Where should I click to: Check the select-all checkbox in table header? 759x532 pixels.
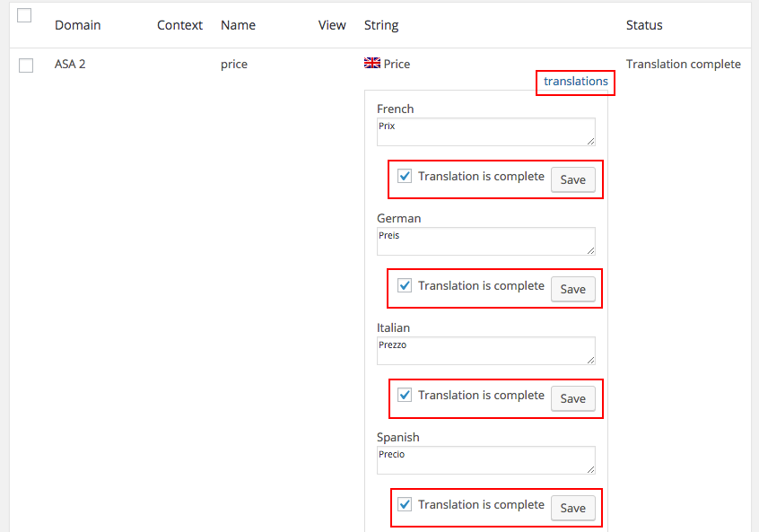pos(23,14)
